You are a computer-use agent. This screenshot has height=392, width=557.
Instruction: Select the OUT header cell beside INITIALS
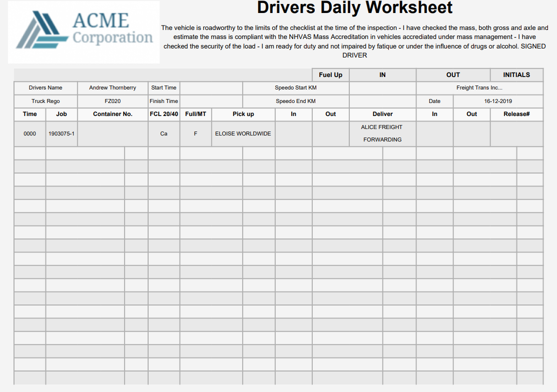tap(453, 75)
